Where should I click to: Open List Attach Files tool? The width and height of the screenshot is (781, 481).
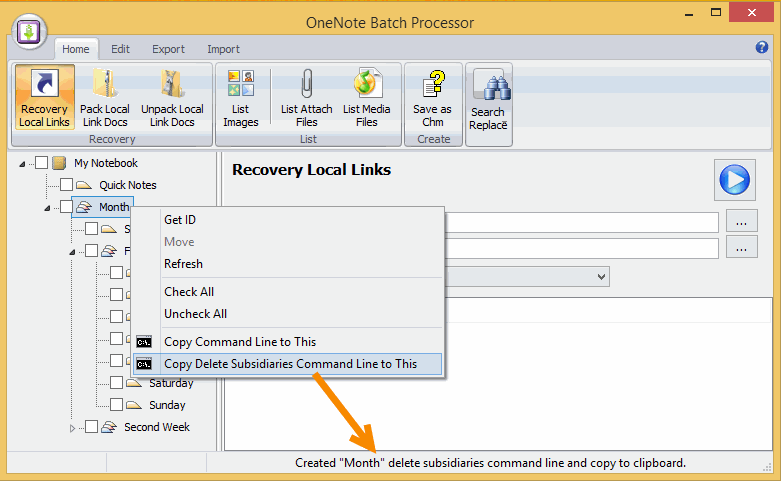(307, 97)
